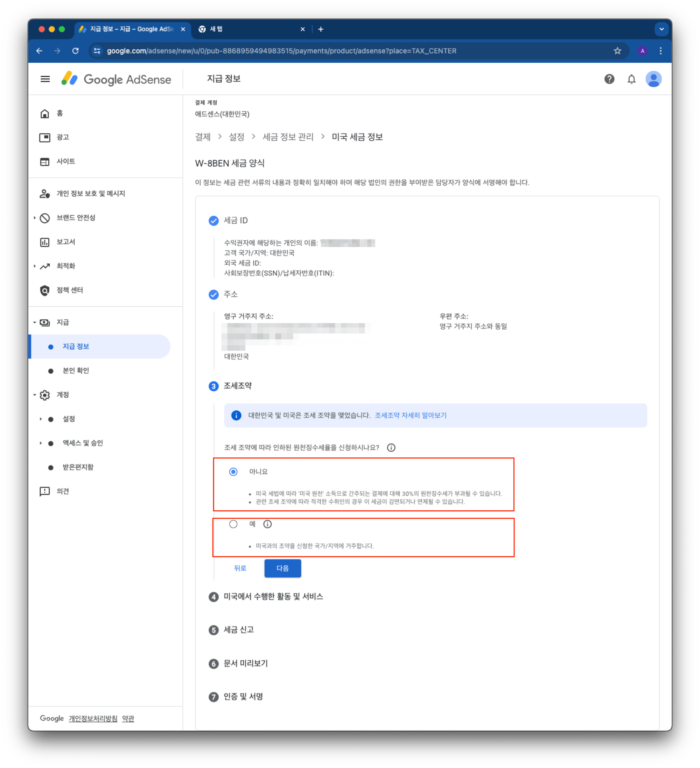700x768 pixels.
Task: Click the 개인 정보 보호 및 메시지 icon
Action: pos(44,194)
